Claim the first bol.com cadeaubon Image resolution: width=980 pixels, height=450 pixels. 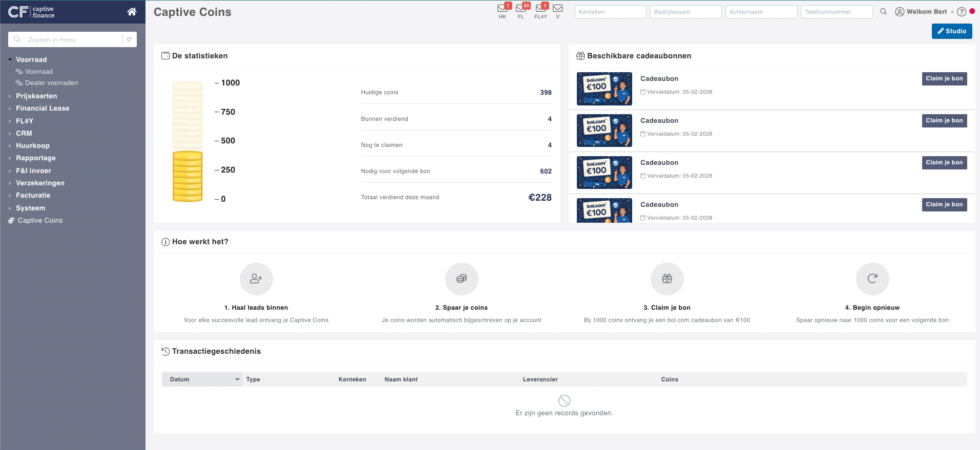pos(944,79)
